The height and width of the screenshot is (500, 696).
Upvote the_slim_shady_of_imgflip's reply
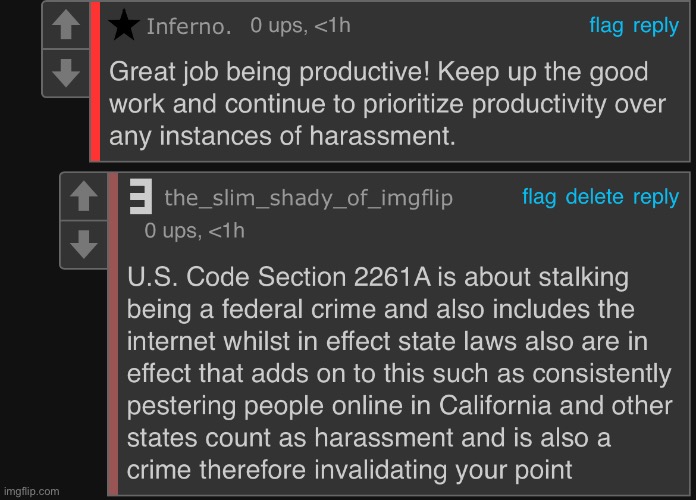click(84, 196)
